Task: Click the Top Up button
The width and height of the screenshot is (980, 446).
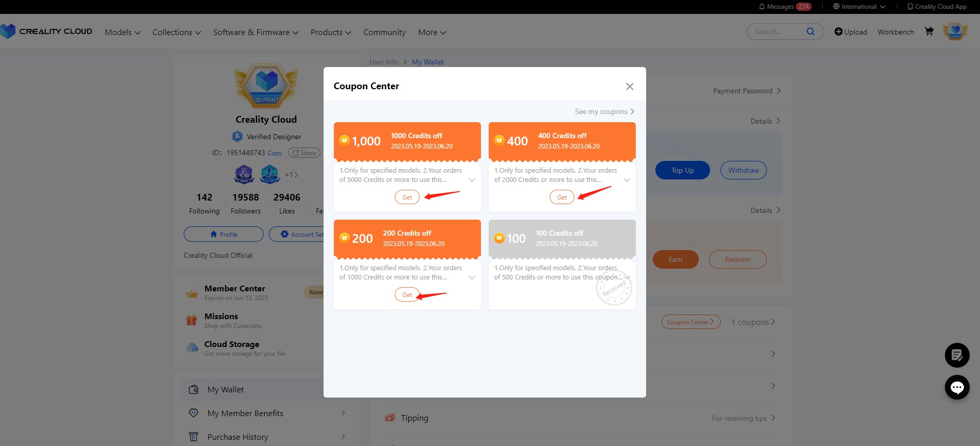Action: pos(683,170)
